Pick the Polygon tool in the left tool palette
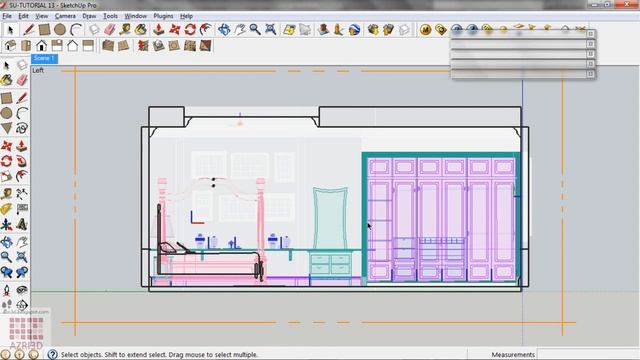The width and height of the screenshot is (640, 360). coord(7,129)
